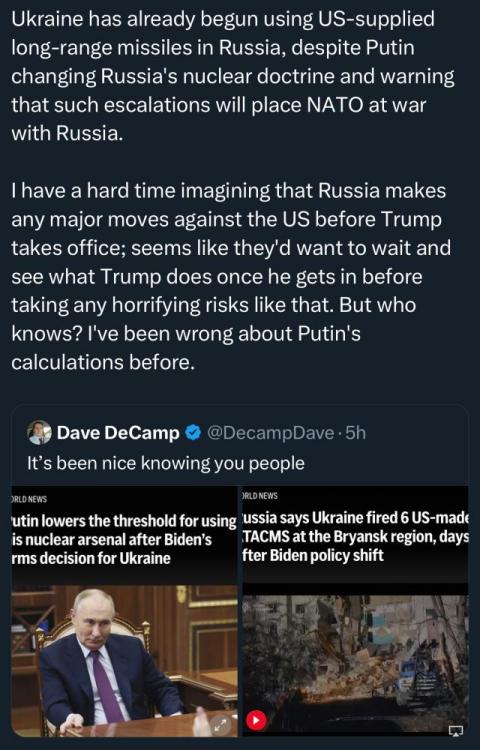The width and height of the screenshot is (480, 750).
Task: Open the quoted text "It's been nice knowing you people"
Action: (x=165, y=463)
